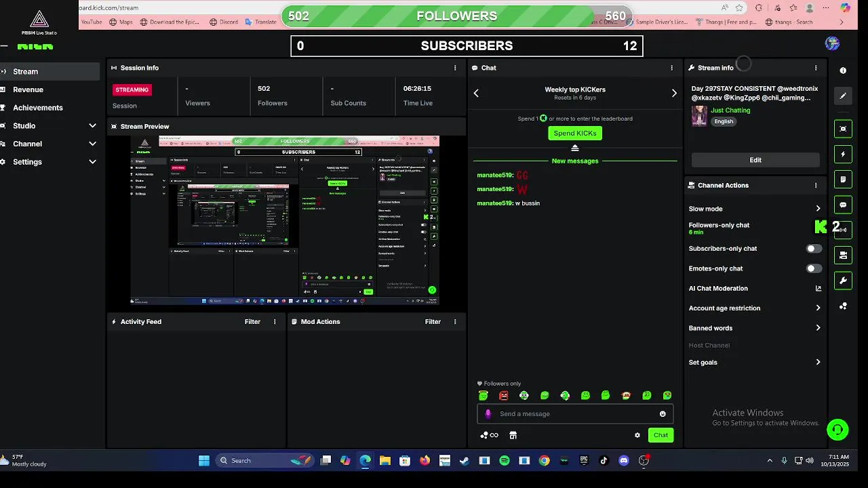Screen dimensions: 868x488
Task: Open Discord bookmark in bookmarks bar
Action: (223, 22)
